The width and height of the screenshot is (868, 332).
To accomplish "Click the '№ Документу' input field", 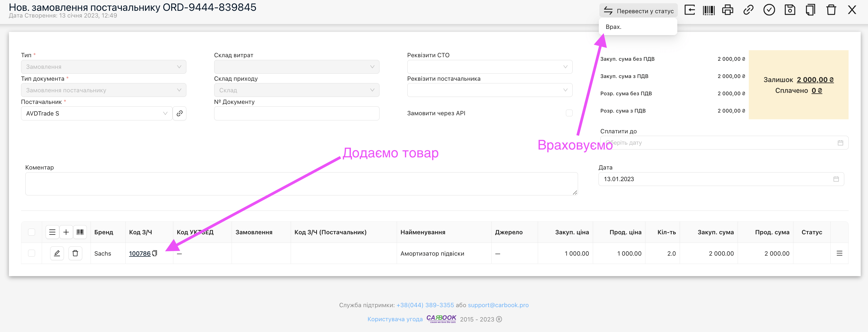I will (x=296, y=113).
